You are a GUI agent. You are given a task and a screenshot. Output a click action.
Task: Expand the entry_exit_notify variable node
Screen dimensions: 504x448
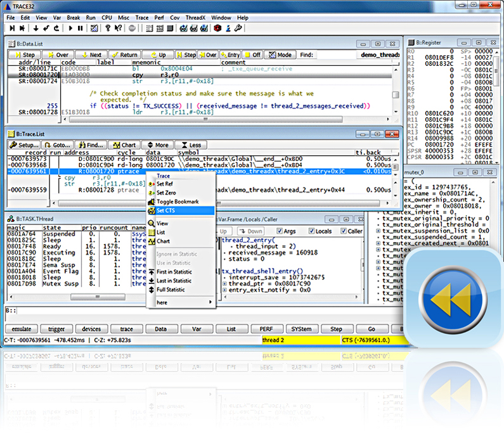click(x=224, y=290)
